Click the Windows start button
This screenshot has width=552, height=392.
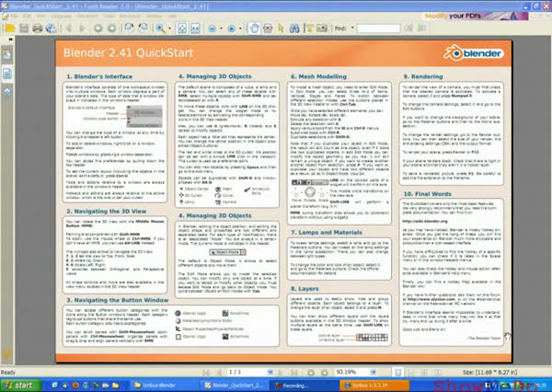(x=20, y=386)
